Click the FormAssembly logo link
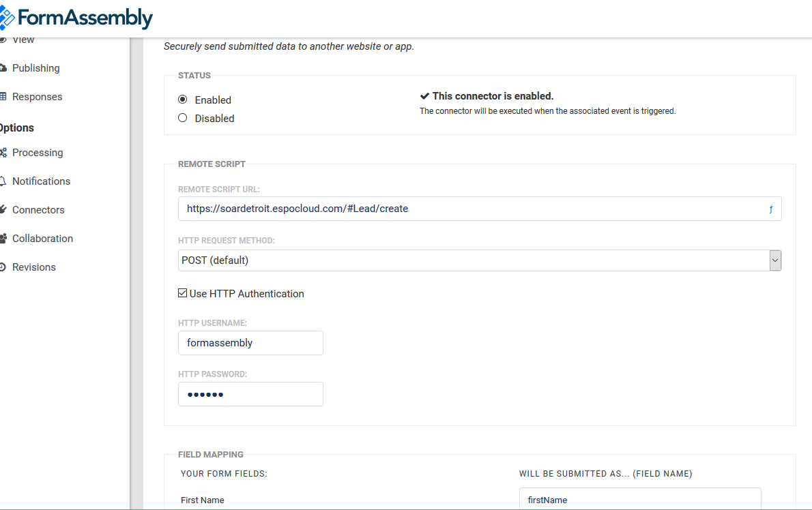The height and width of the screenshot is (510, 812). click(76, 18)
